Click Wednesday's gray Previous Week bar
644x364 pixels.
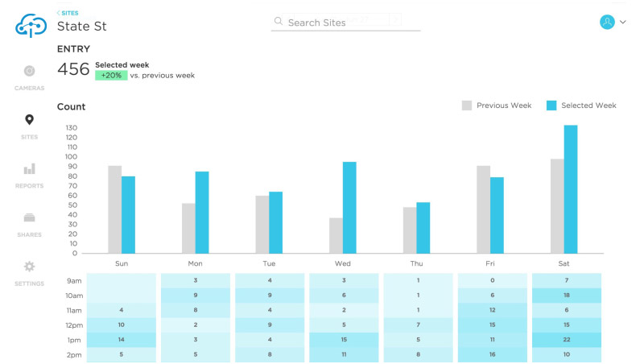[x=336, y=235]
